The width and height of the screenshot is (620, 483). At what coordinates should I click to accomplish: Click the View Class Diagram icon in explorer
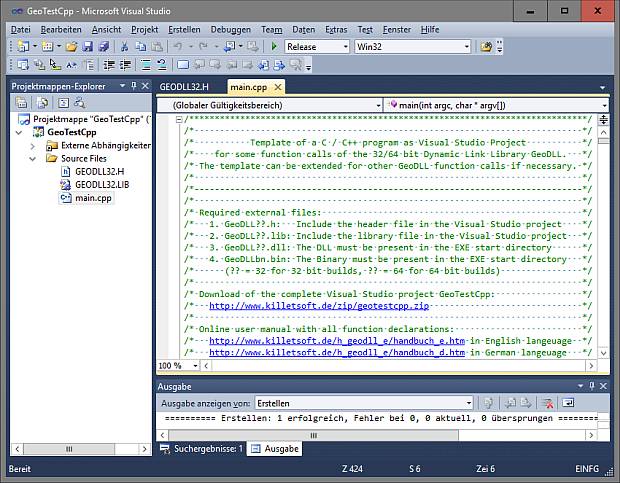click(x=80, y=103)
